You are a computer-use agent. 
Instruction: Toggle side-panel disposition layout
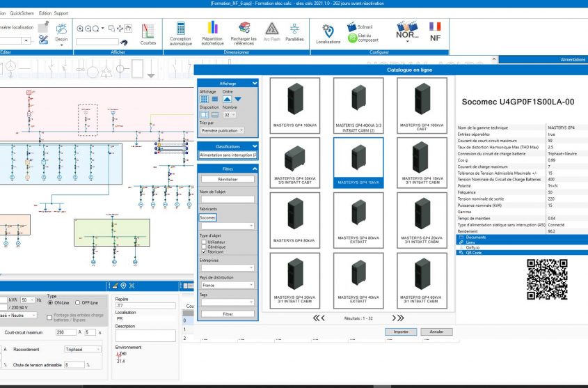[204, 115]
